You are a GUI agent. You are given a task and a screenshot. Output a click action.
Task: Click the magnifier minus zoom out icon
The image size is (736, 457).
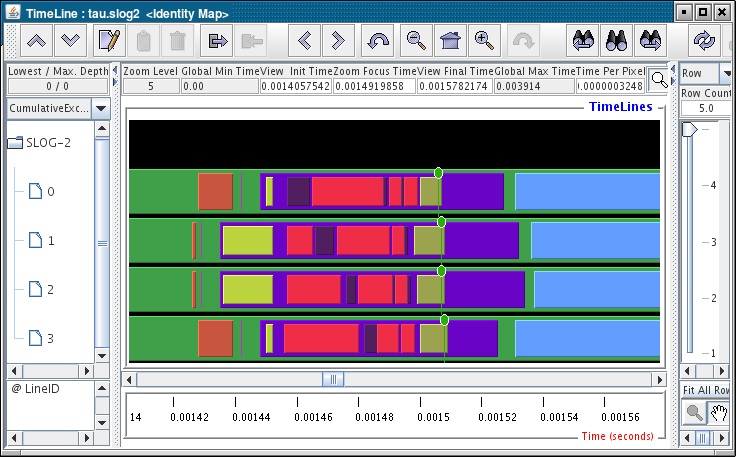pos(416,41)
